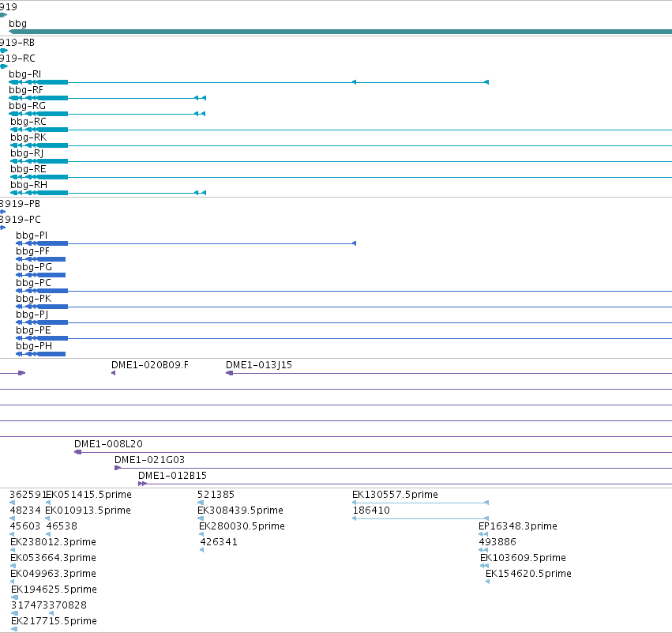
Task: Select protein label bbg-PJ
Action: point(32,315)
